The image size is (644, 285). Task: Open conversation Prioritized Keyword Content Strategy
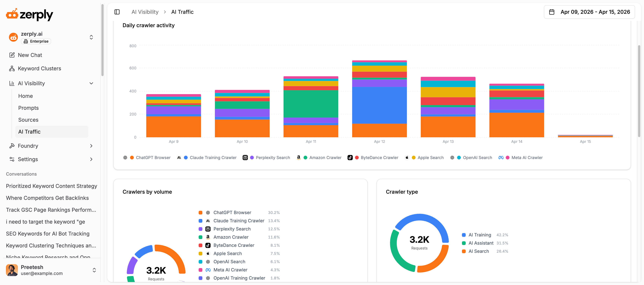point(51,186)
